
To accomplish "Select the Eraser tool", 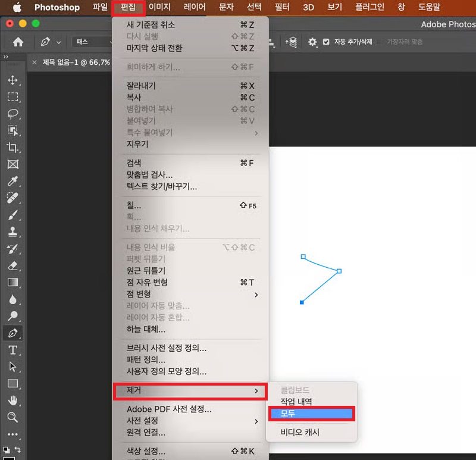I will coord(13,265).
